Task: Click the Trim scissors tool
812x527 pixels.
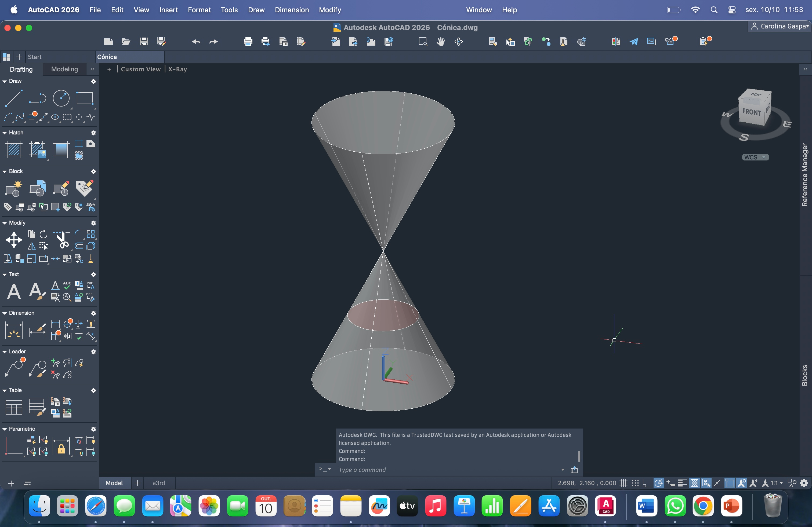Action: [x=63, y=240]
